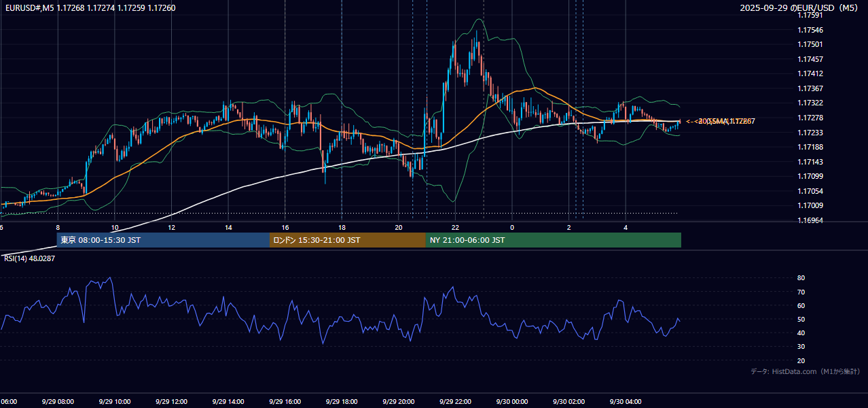Image resolution: width=868 pixels, height=408 pixels.
Task: Click RSI scale value 80
Action: click(x=801, y=278)
